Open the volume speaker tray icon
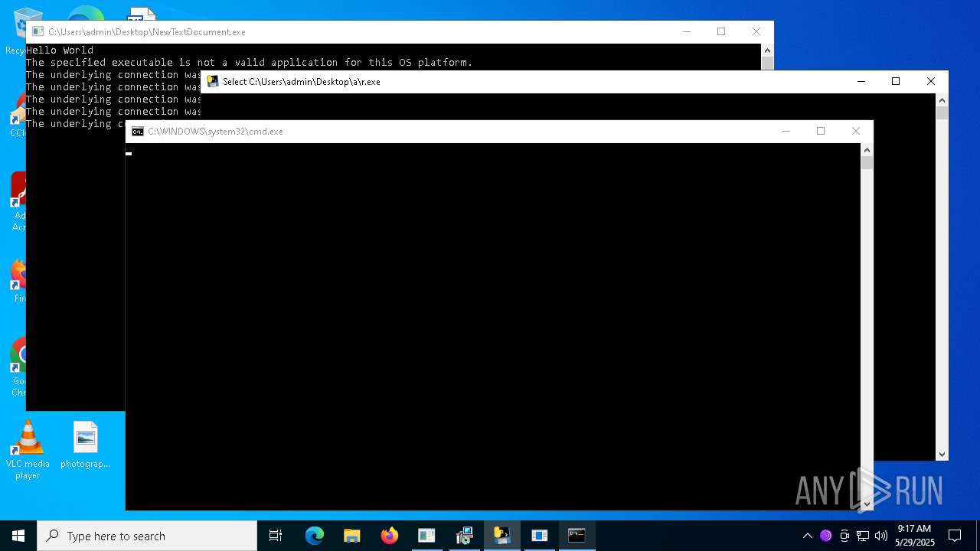The height and width of the screenshot is (551, 980). tap(881, 536)
